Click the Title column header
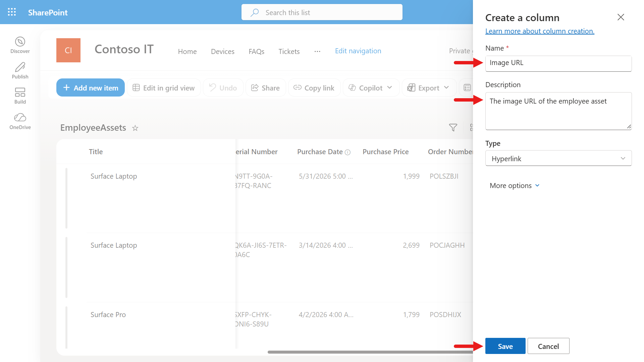Viewport: 644px width, 362px height. [x=96, y=152]
